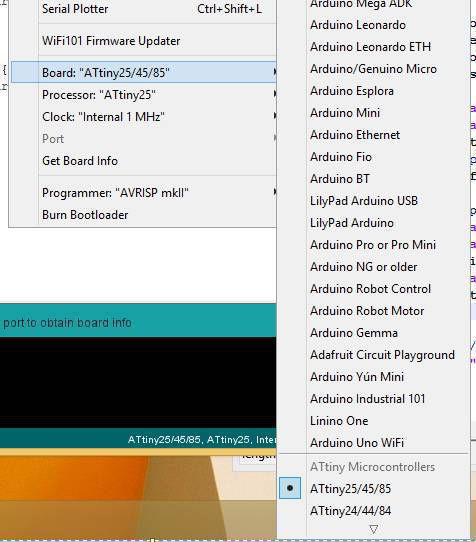Viewport: 476px width, 542px height.
Task: Expand Programmer "AVRISP mkII" submenu
Action: pyautogui.click(x=143, y=193)
